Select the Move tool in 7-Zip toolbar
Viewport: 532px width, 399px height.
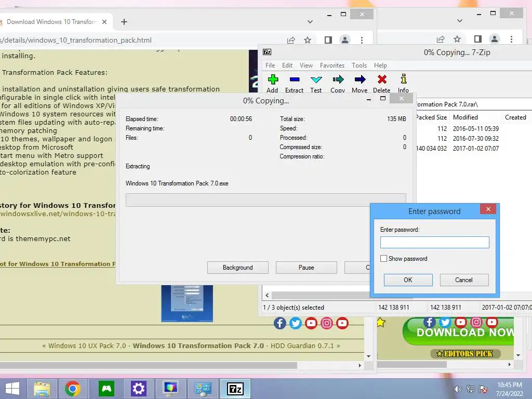point(360,83)
